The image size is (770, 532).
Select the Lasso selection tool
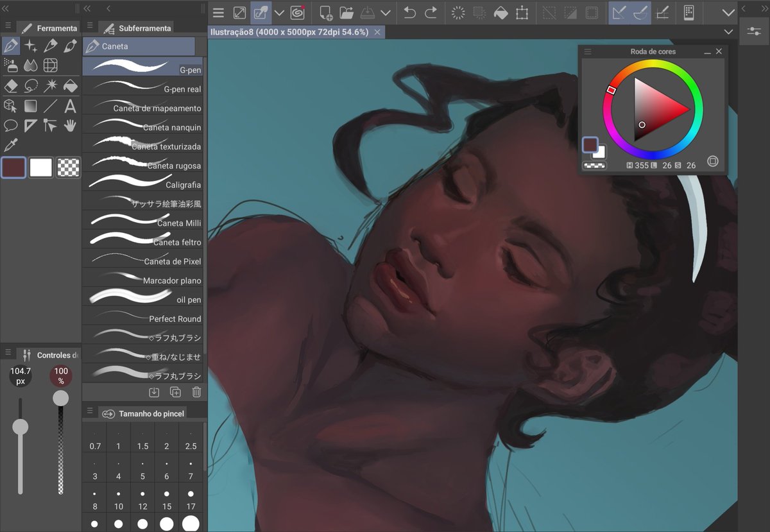30,86
